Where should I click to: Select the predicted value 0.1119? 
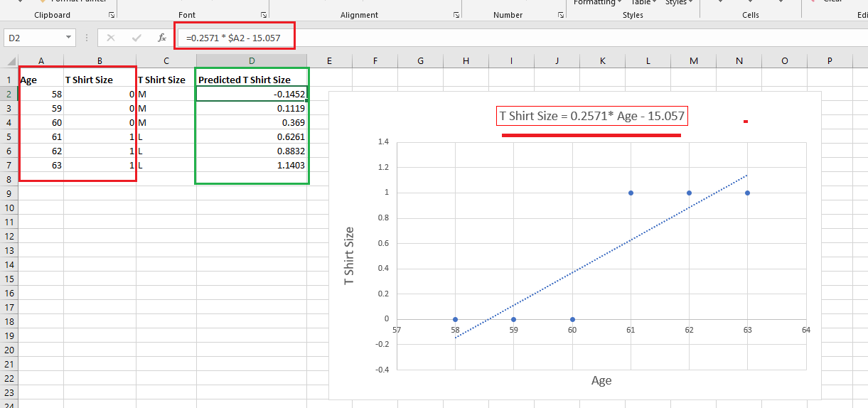click(x=252, y=108)
